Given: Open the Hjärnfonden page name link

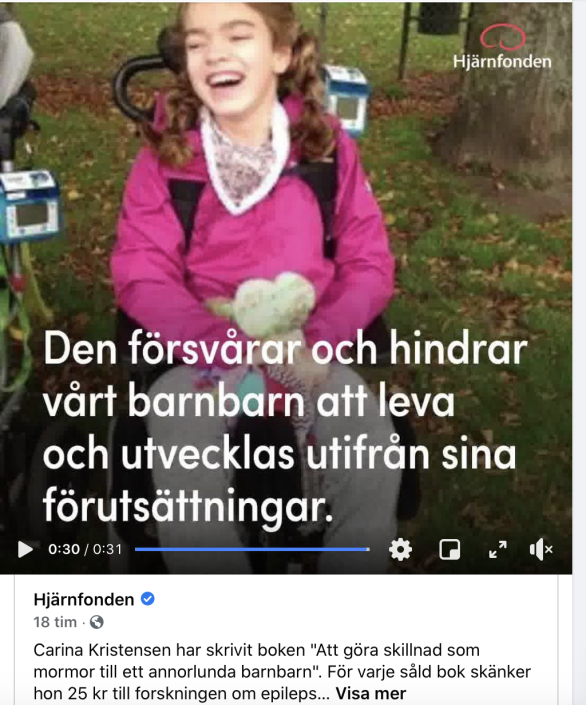Looking at the screenshot, I should [84, 599].
